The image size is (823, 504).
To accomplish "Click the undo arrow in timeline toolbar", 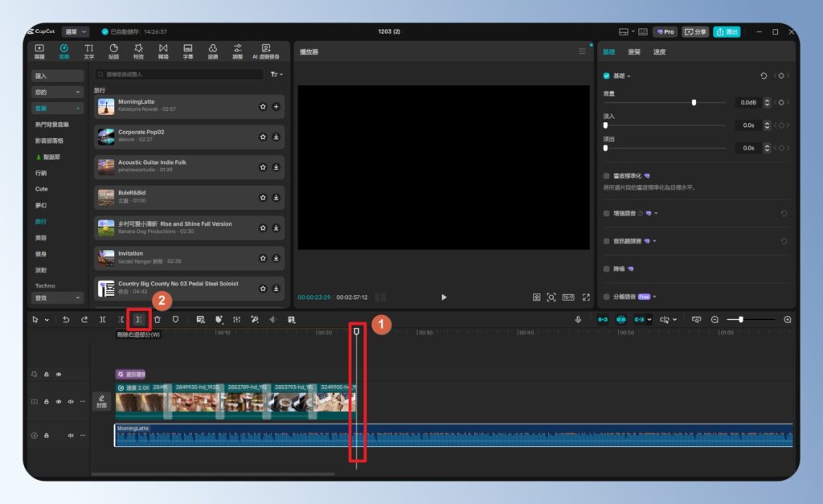I will [66, 319].
